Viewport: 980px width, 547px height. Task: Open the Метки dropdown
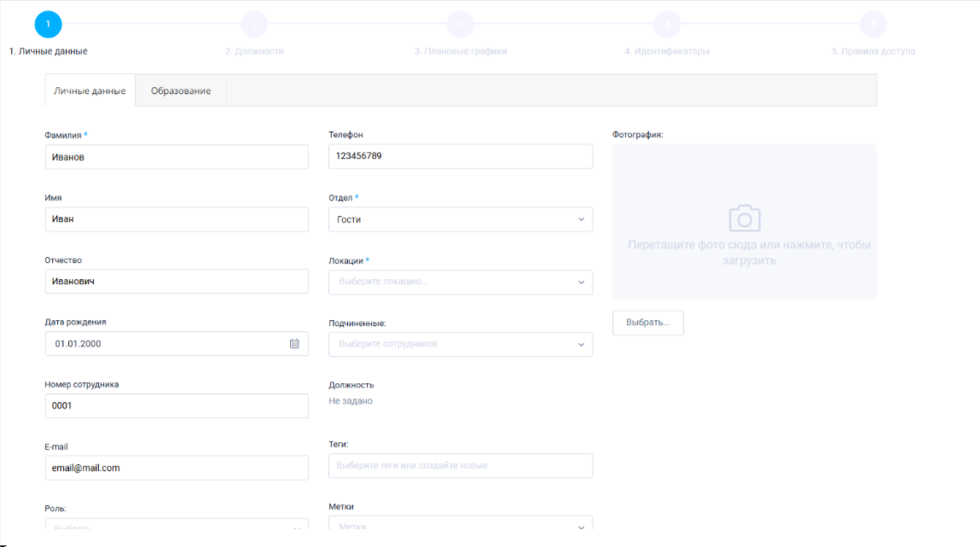coord(460,526)
